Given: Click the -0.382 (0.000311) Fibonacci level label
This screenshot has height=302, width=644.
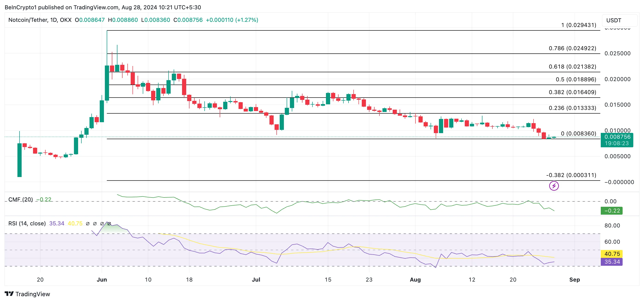Looking at the screenshot, I should [x=571, y=175].
